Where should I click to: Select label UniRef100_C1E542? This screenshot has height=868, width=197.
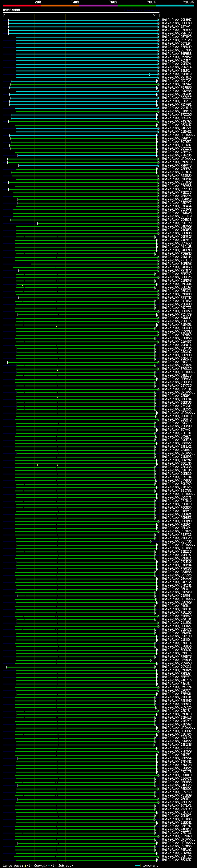(177, 84)
